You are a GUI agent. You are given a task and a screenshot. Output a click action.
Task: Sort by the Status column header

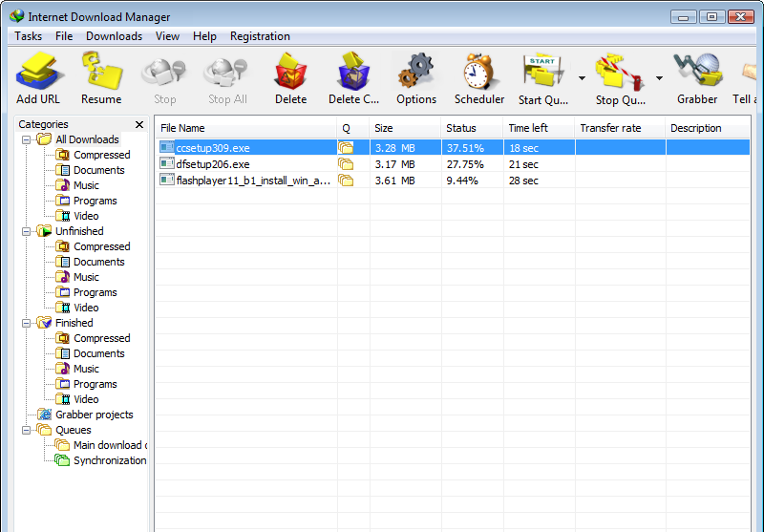[x=461, y=128]
